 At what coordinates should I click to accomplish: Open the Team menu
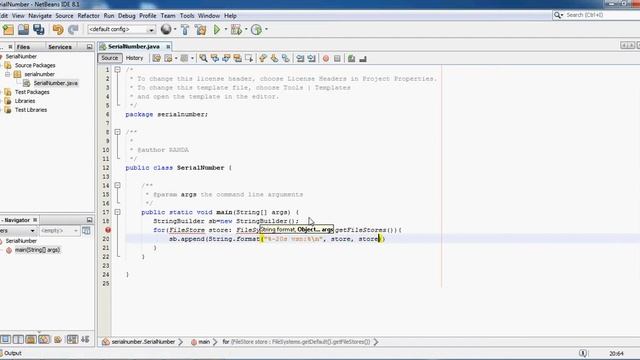[x=168, y=16]
